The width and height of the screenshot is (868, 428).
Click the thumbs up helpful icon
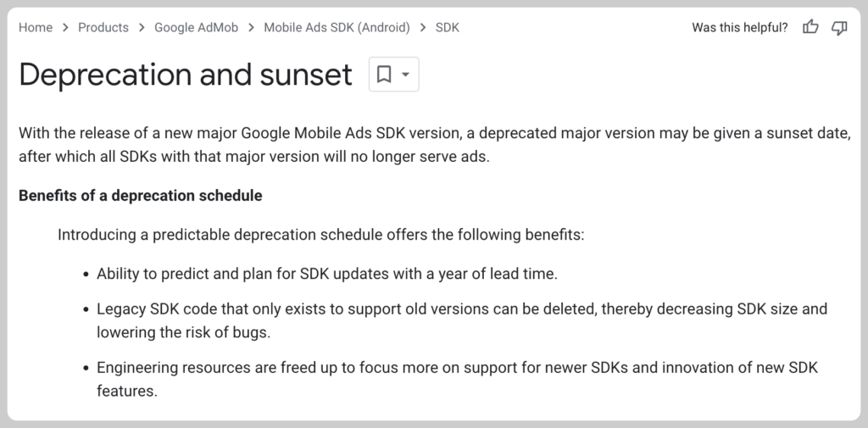[x=810, y=28]
